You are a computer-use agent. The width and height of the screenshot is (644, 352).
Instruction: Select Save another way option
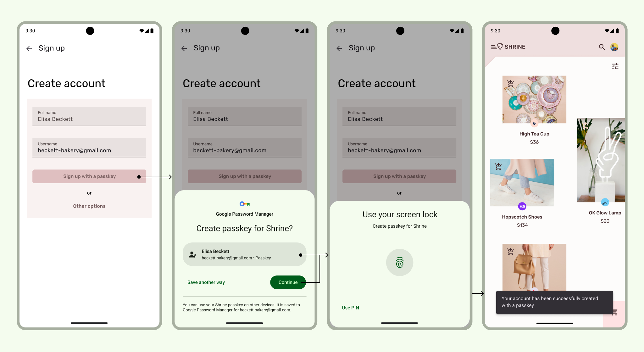[x=207, y=282]
